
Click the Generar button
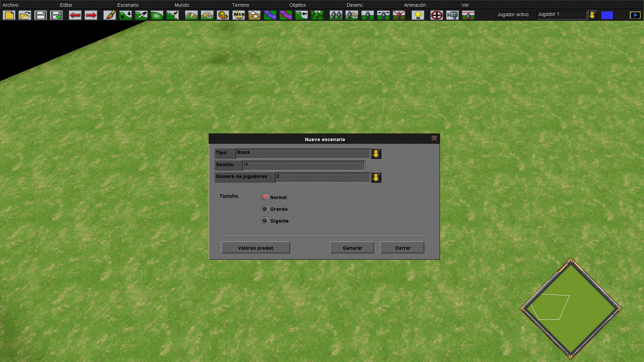click(352, 248)
